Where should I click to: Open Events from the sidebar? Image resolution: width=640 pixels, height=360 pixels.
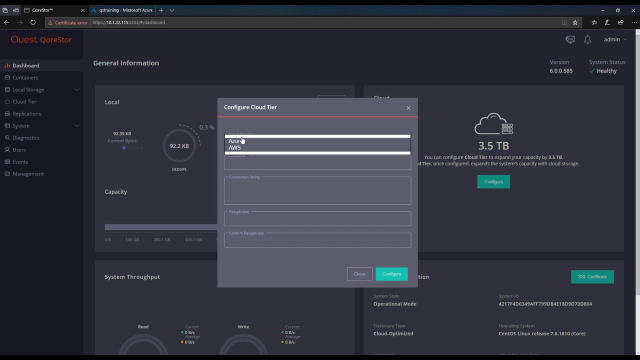(20, 162)
